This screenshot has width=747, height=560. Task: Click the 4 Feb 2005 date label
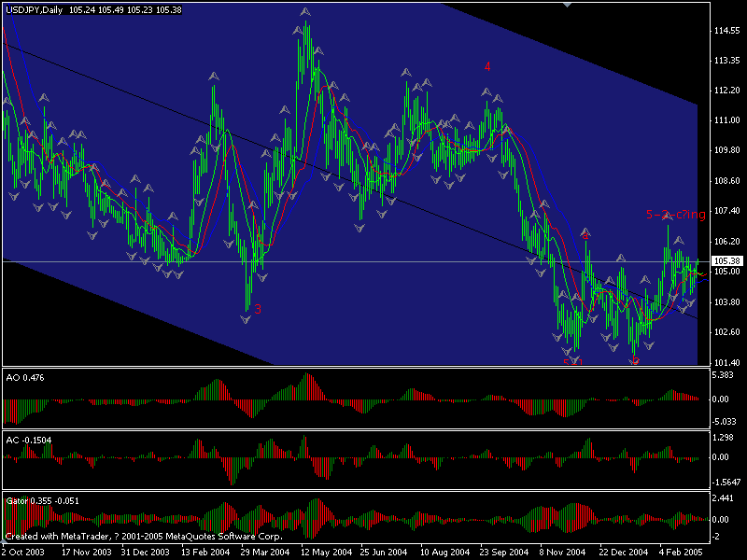[x=679, y=552]
